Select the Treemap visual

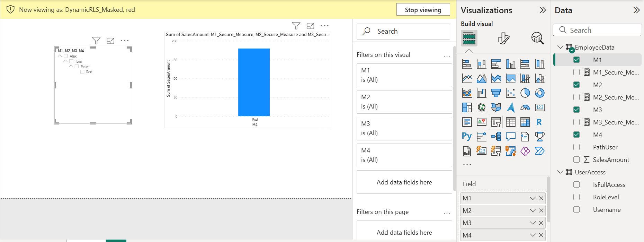click(x=467, y=107)
